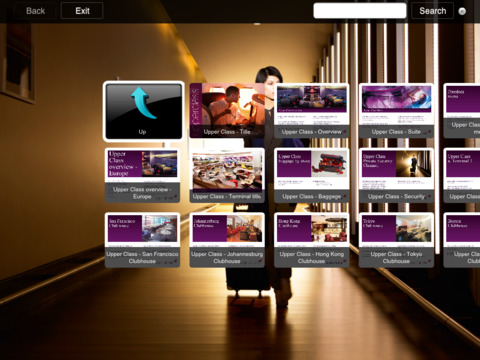Select the Upper Class - Suite thumbnail

coord(396,110)
